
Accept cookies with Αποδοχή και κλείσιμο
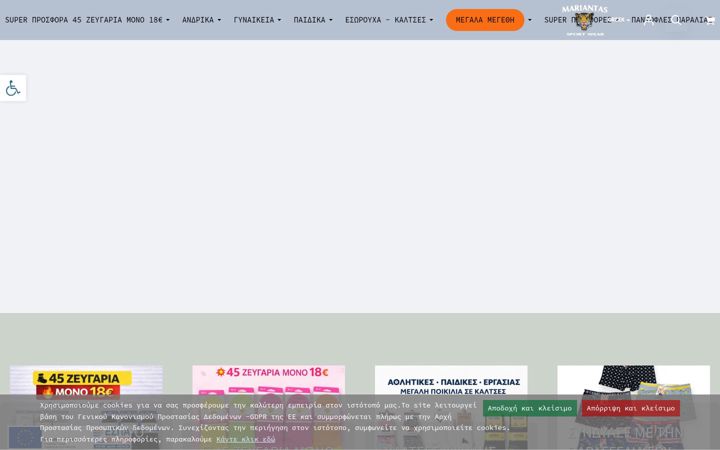pos(529,408)
